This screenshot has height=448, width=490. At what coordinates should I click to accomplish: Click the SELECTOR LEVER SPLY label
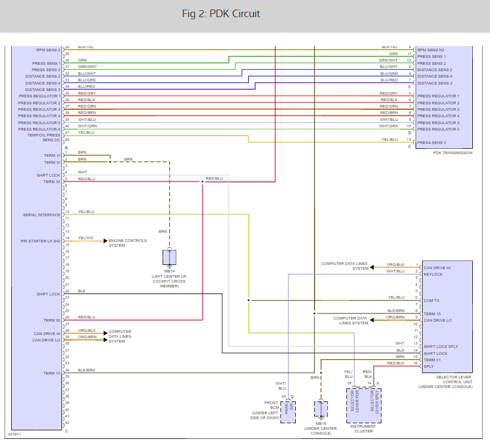374,402
